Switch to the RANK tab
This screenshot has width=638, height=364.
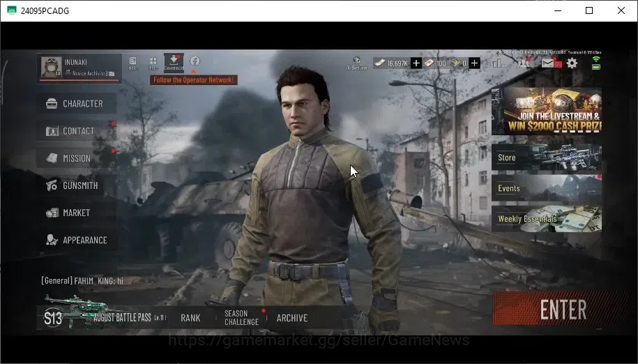click(x=190, y=318)
